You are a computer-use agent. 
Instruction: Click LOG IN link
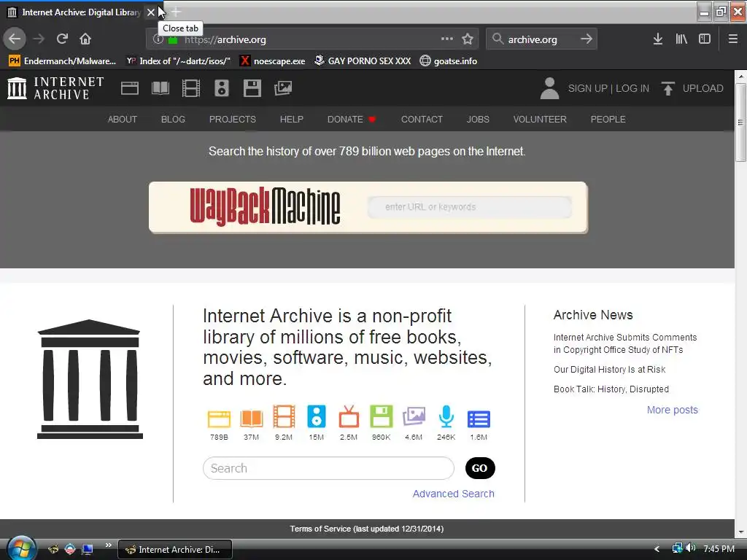click(x=632, y=88)
